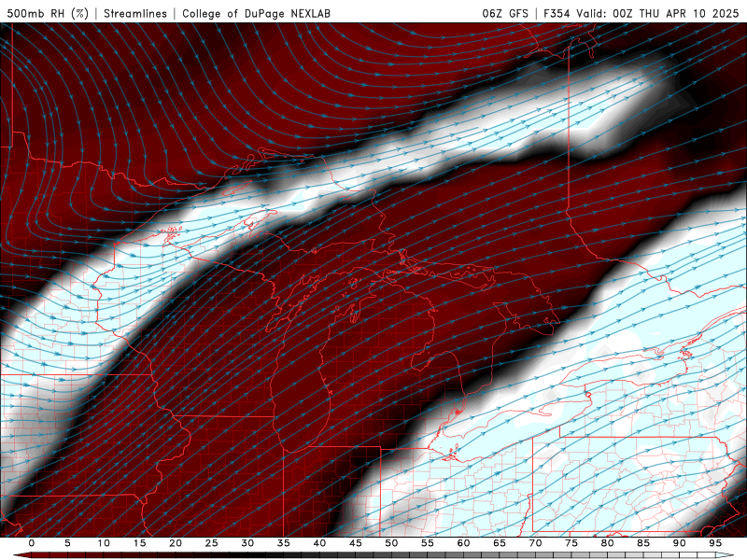Click the '35' label on the color scale
The width and height of the screenshot is (747, 560).
(x=284, y=543)
